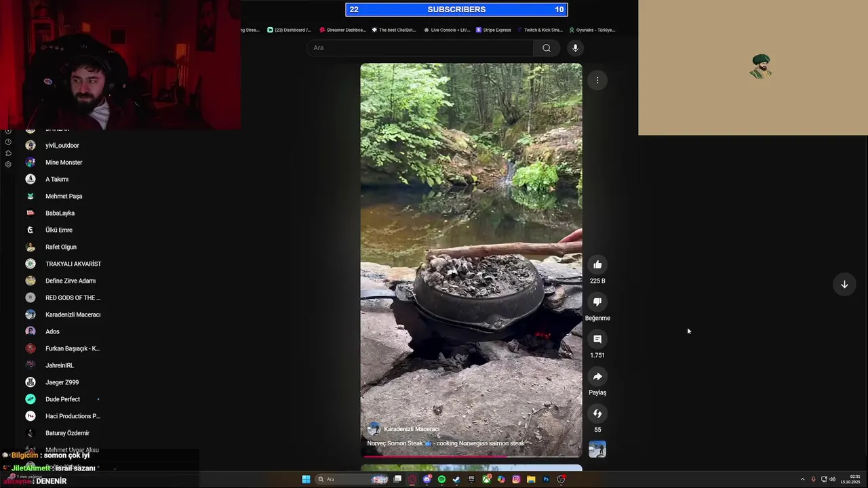The image size is (868, 488).
Task: Click the tray microphone icon
Action: [814, 479]
